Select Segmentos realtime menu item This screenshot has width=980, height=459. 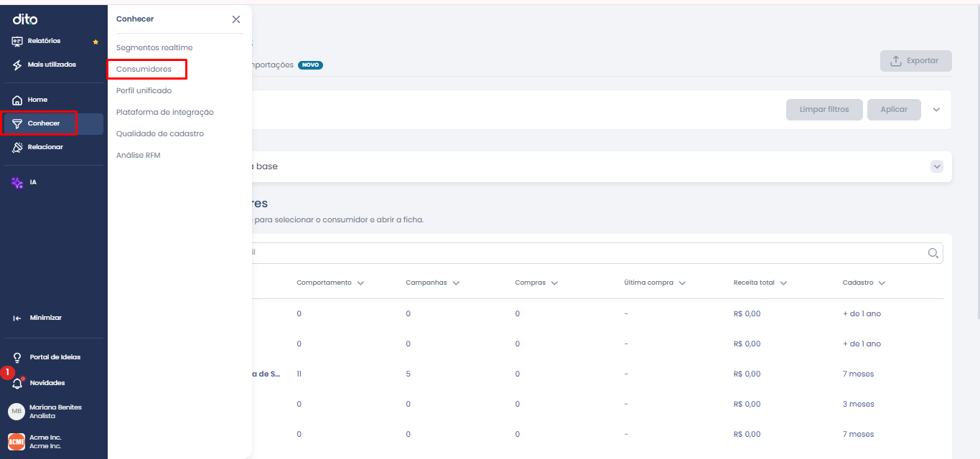154,47
